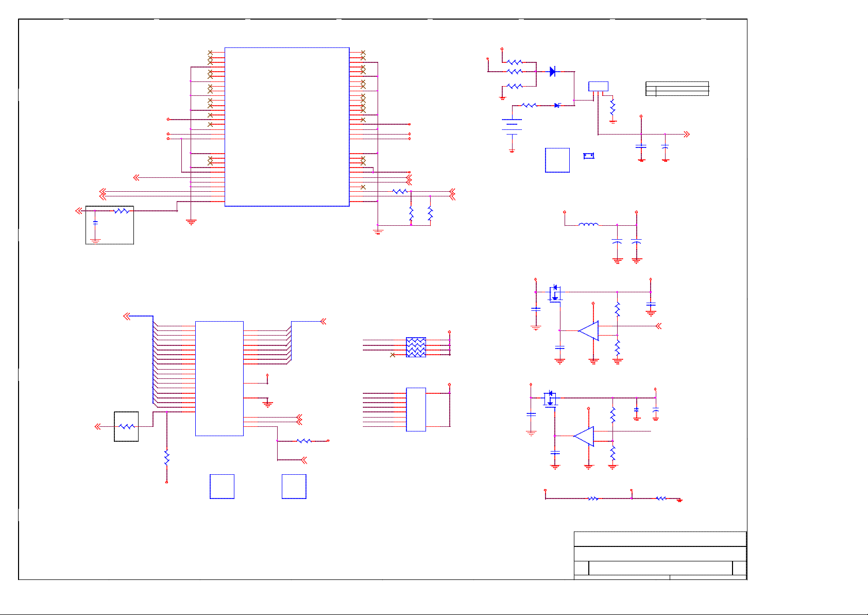This screenshot has height=615, width=868.
Task: Select the upper op-amp triangle
Action: (588, 331)
